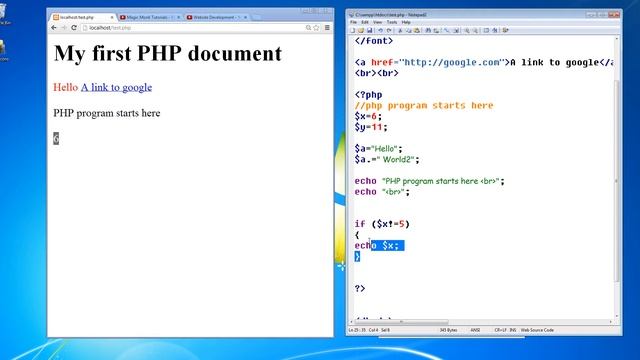
Task: Click the Copy icon in Notepad2 toolbar
Action: click(x=409, y=30)
